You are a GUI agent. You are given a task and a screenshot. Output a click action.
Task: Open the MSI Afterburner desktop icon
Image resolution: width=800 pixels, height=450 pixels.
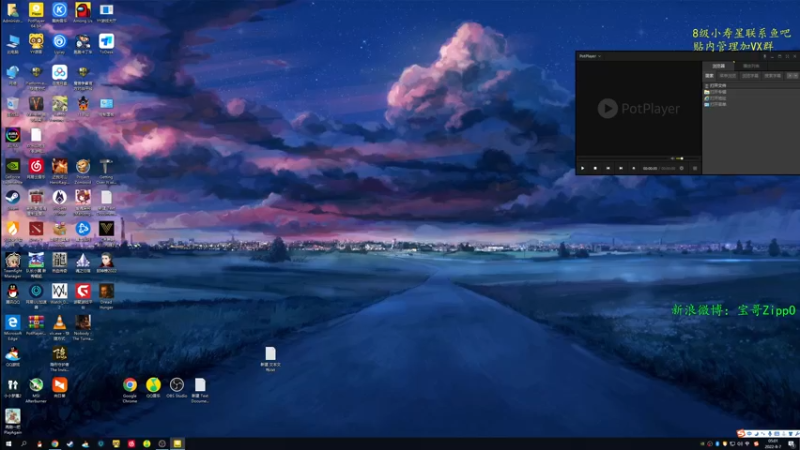pyautogui.click(x=36, y=390)
